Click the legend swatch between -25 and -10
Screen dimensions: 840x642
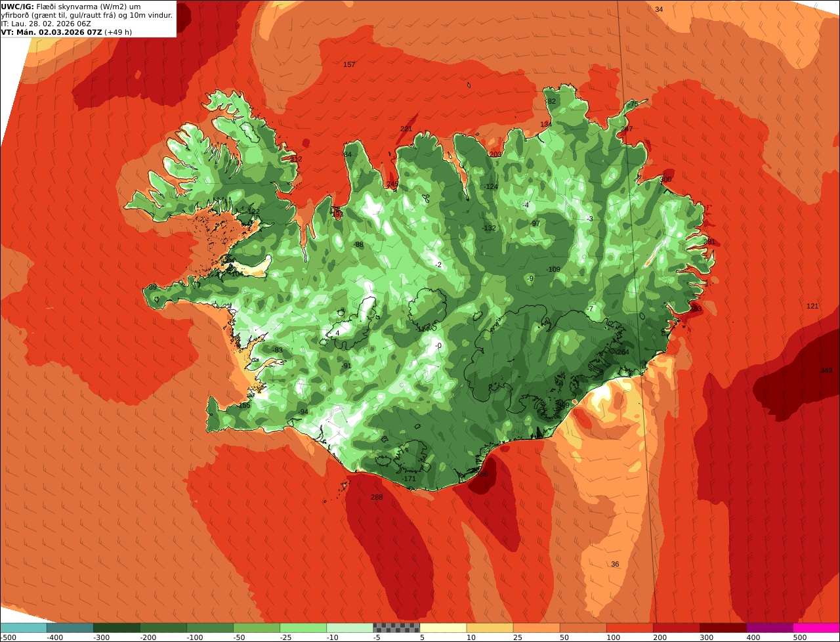tap(303, 628)
